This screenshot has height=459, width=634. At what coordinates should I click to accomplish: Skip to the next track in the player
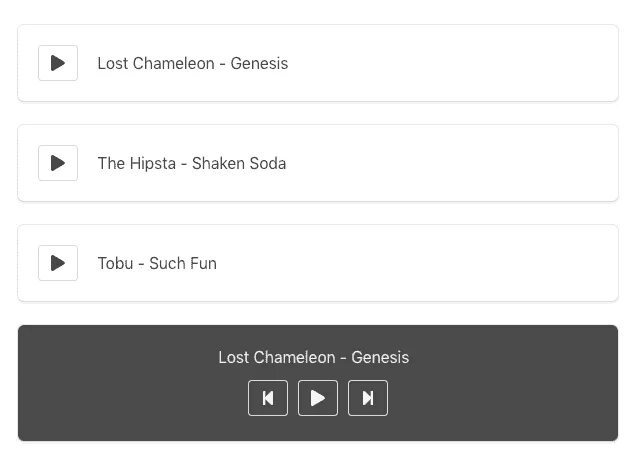coord(368,398)
